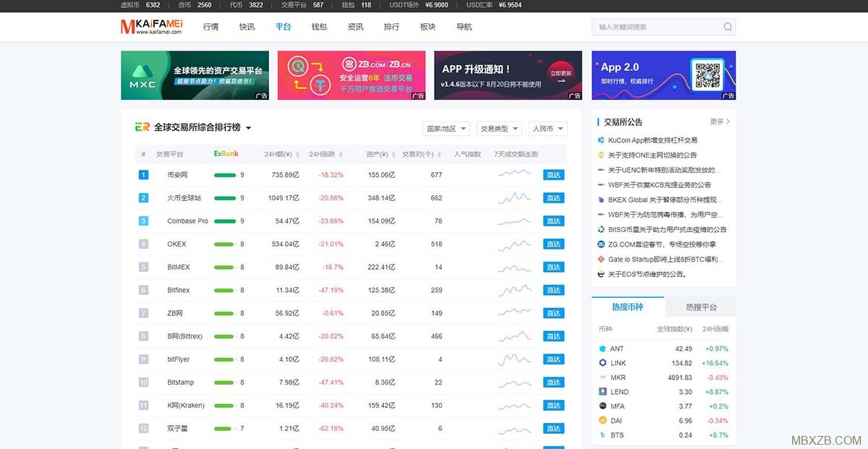This screenshot has width=868, height=449.
Task: Open the ZB.COM ad banner
Action: 352,75
